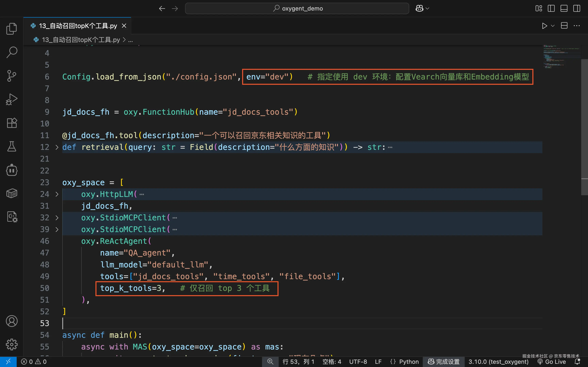The image size is (588, 367).
Task: Open the Source Control view
Action: point(11,76)
